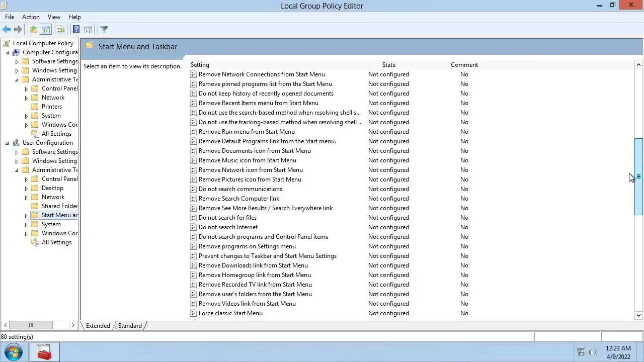Collapse the Computer Configuration node

7,52
